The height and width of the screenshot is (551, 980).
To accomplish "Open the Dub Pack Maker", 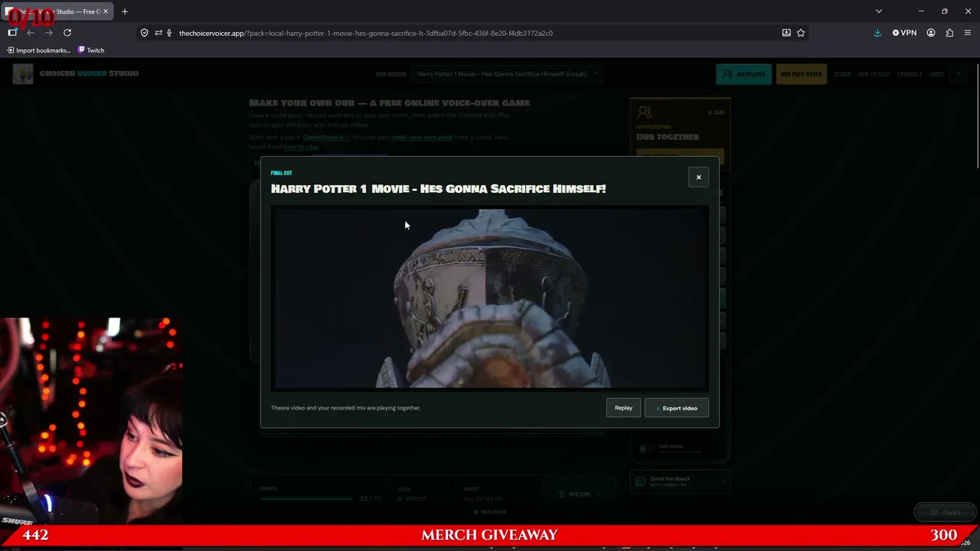I will click(x=801, y=74).
